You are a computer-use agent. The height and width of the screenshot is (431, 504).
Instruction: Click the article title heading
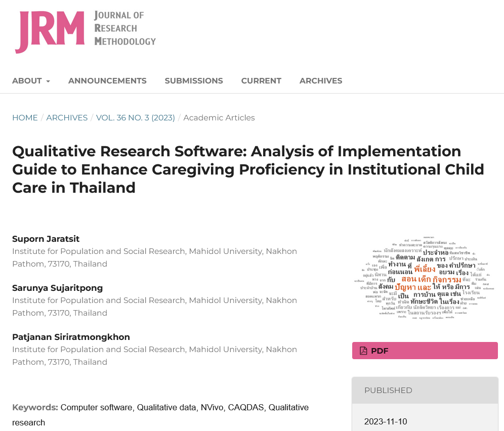(x=248, y=169)
